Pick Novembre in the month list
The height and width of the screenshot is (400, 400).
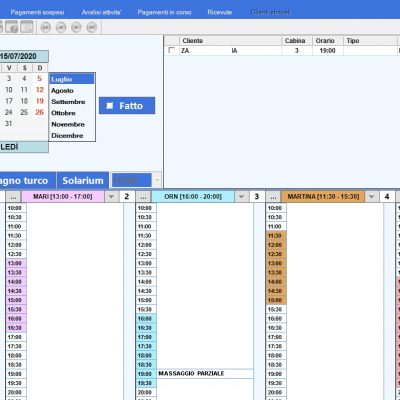(72, 124)
